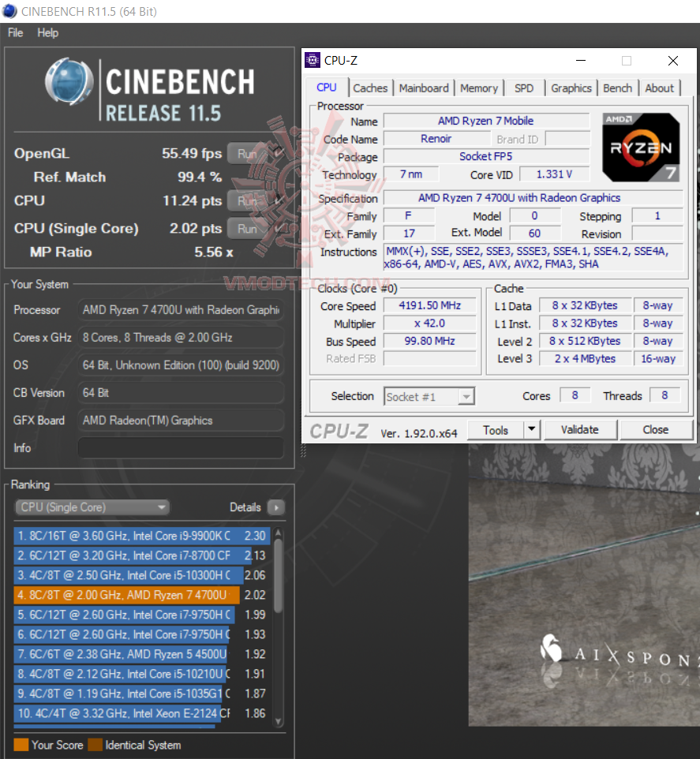The width and height of the screenshot is (700, 759).
Task: Run the CPU benchmark
Action: (x=247, y=201)
